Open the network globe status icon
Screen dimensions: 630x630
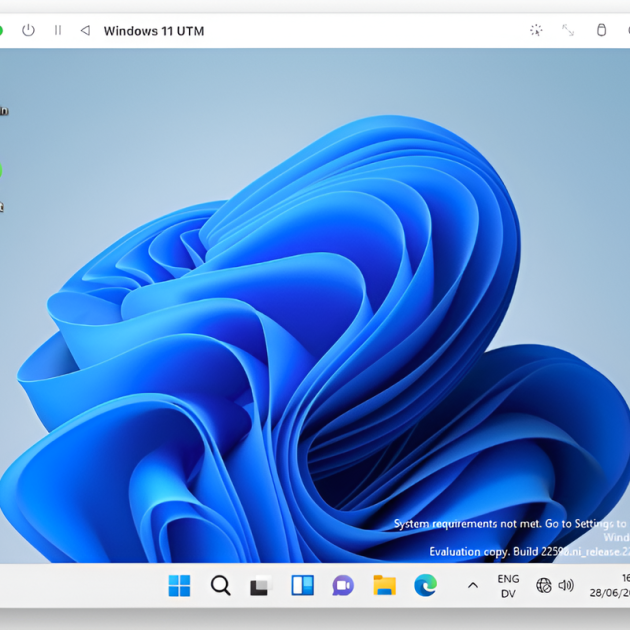(544, 586)
